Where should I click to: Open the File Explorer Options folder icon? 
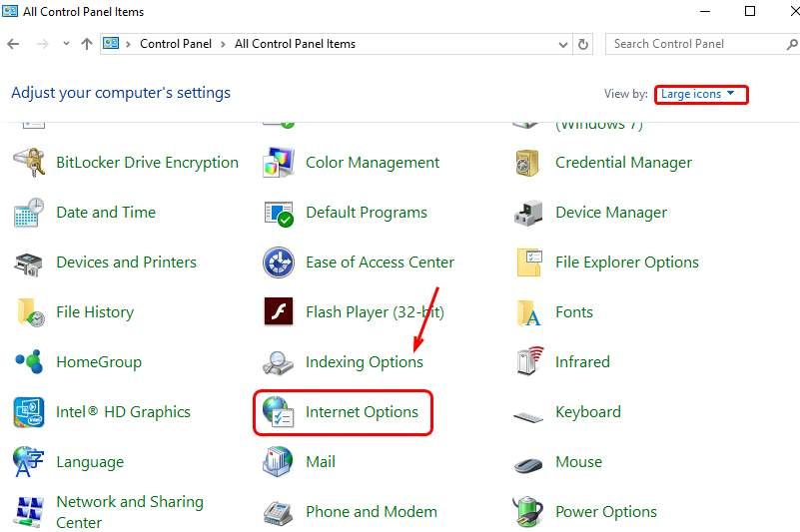pos(529,263)
